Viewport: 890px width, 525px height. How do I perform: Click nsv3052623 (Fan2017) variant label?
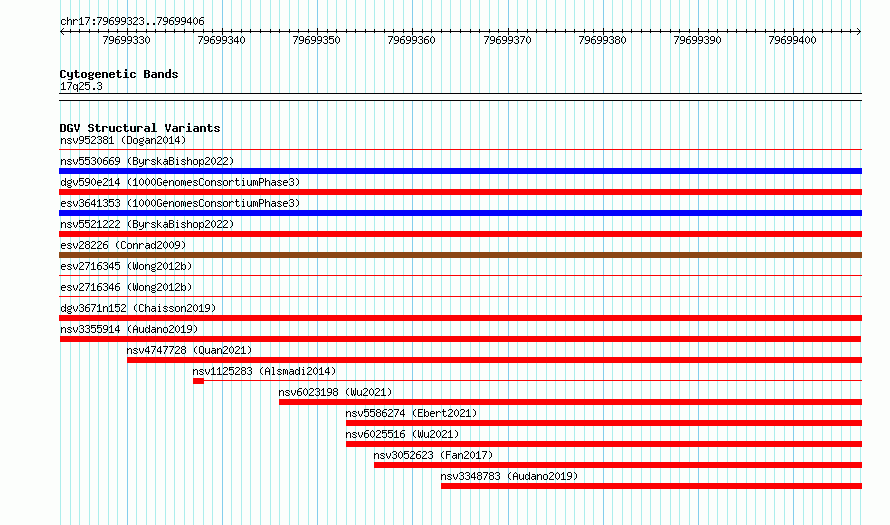point(433,455)
